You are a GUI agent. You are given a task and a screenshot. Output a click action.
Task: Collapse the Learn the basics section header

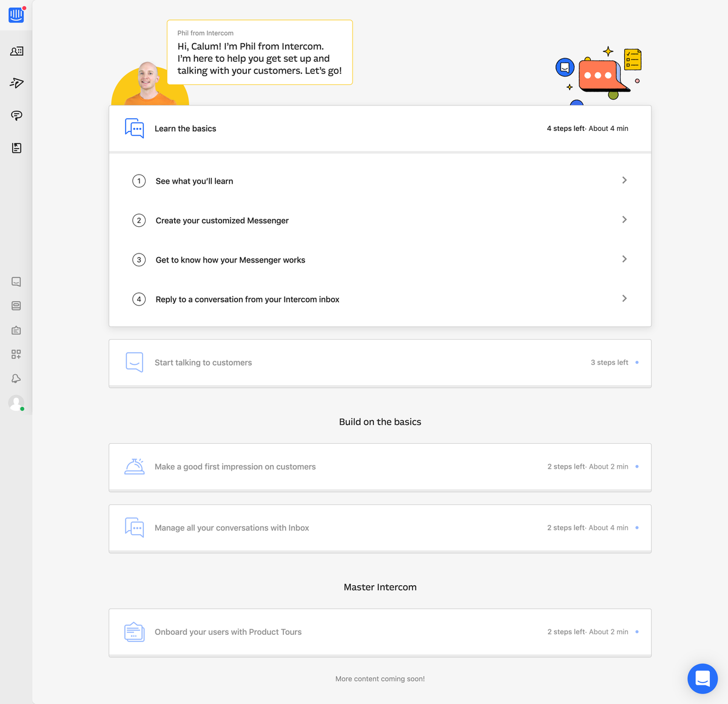pyautogui.click(x=380, y=129)
